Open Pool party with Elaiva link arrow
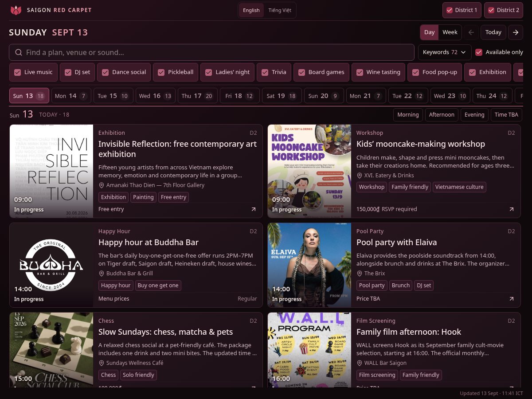The height and width of the screenshot is (399, 532). coord(512,299)
